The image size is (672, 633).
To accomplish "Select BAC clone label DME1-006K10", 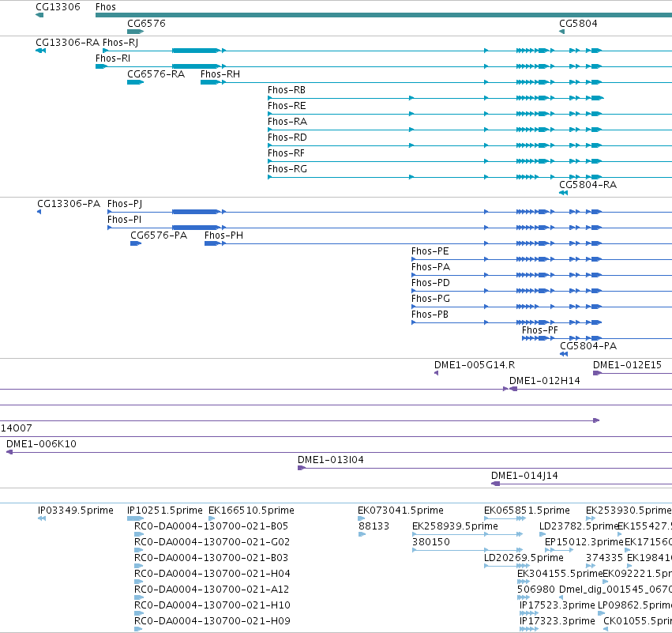I will pyautogui.click(x=41, y=444).
